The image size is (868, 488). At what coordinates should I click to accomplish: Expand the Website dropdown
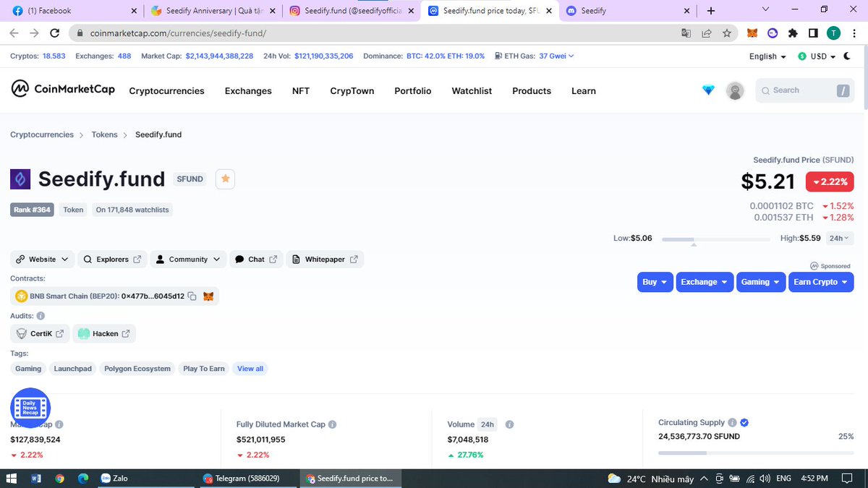click(x=42, y=259)
